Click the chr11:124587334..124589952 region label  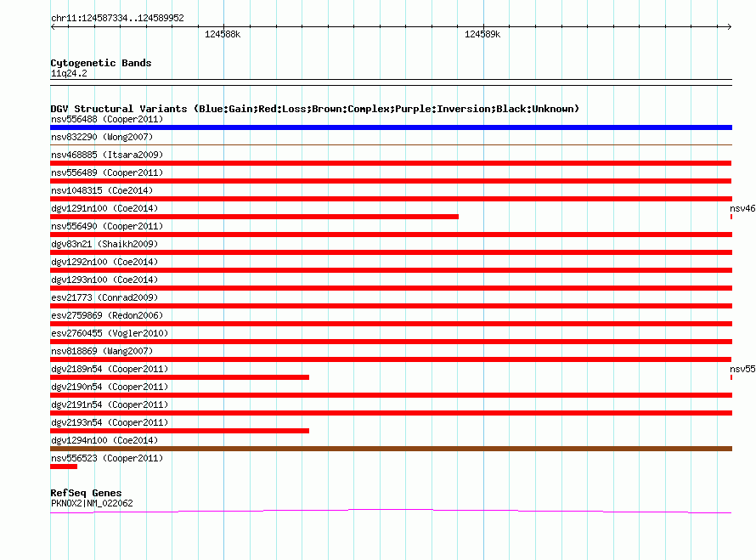tap(117, 19)
